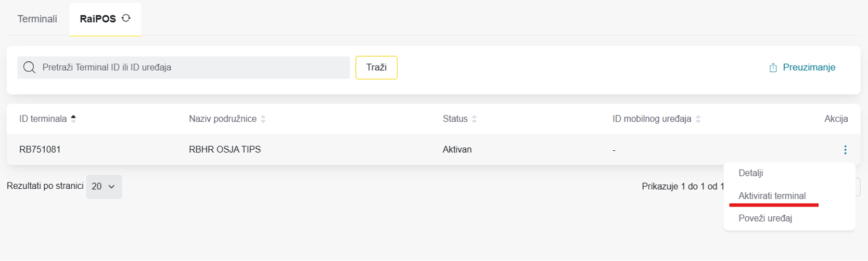Open the three-dot action menu for RB751081
This screenshot has width=868, height=261.
pos(845,150)
